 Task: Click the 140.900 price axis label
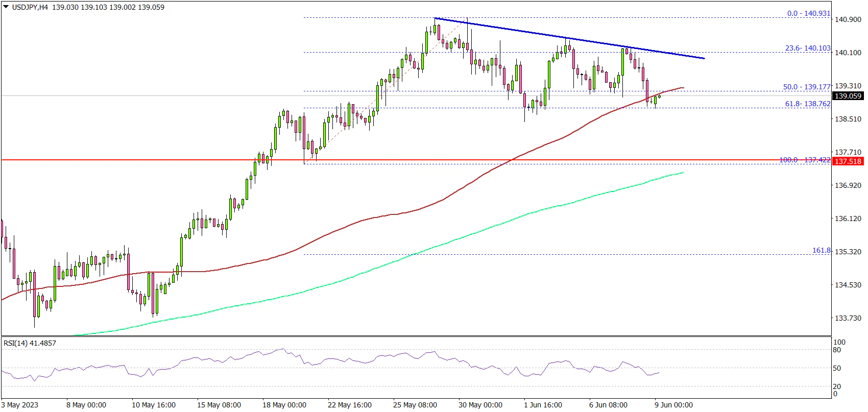(848, 19)
